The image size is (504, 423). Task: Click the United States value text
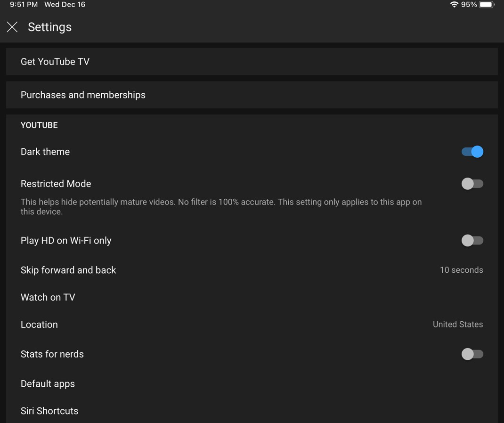[457, 324]
